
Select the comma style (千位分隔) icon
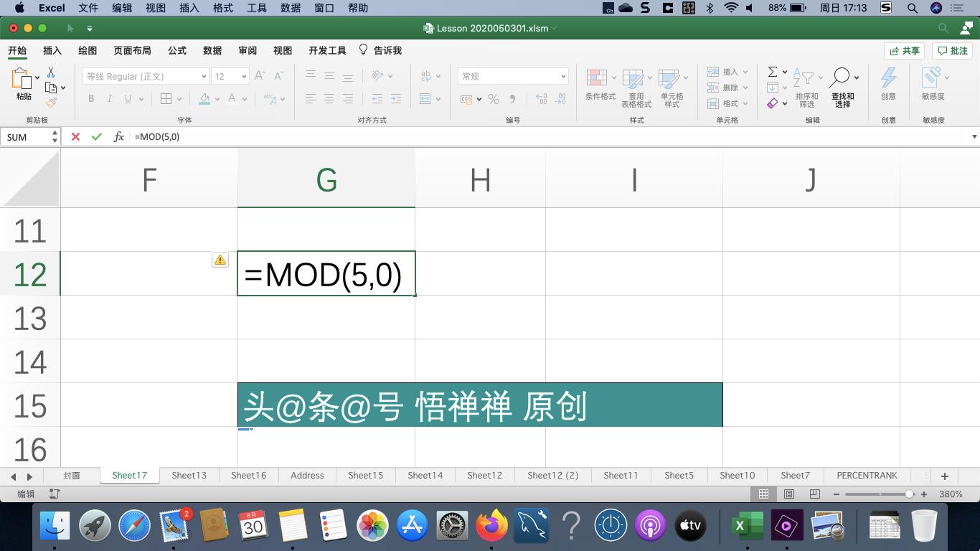(512, 98)
